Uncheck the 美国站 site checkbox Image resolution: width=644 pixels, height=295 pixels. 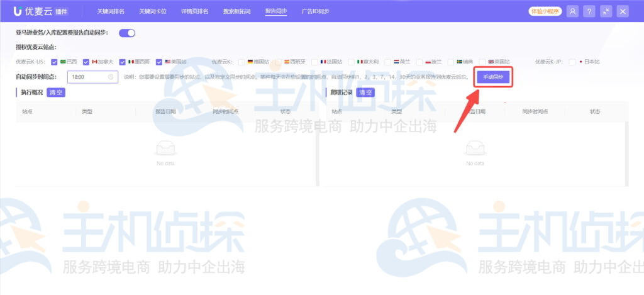pos(159,62)
